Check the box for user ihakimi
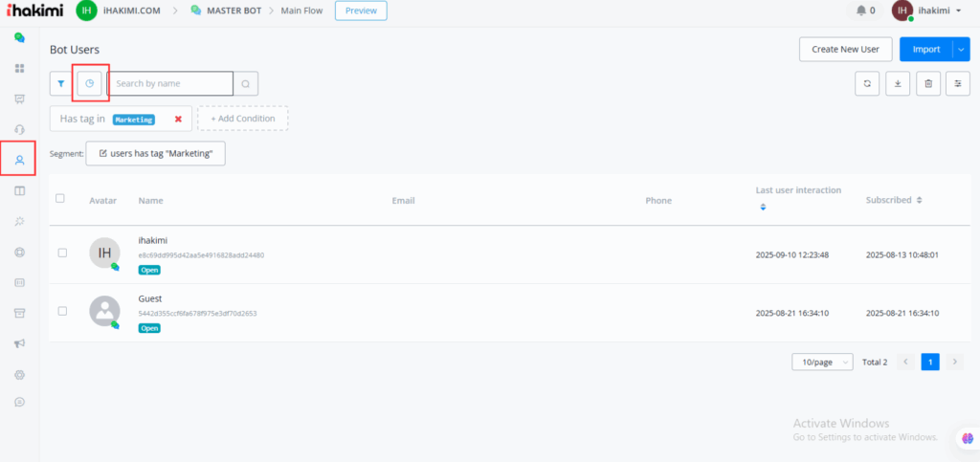The height and width of the screenshot is (462, 980). coord(62,253)
